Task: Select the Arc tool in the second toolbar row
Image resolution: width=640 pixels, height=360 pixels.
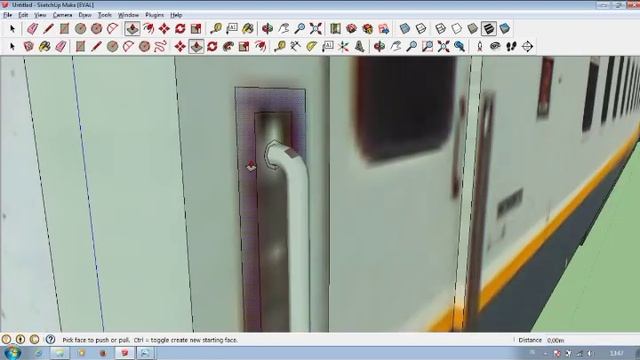Action: click(128, 46)
